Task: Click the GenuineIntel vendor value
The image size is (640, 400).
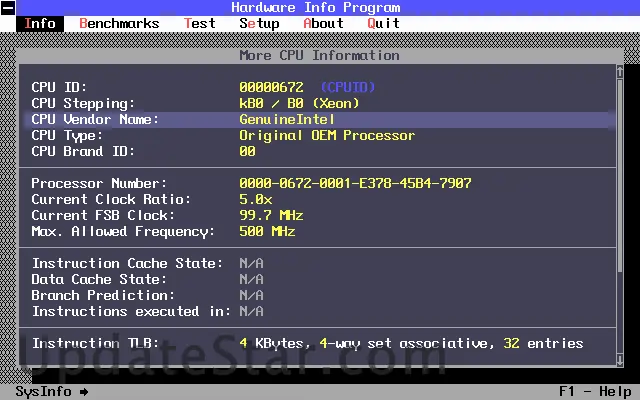Action: pos(287,120)
